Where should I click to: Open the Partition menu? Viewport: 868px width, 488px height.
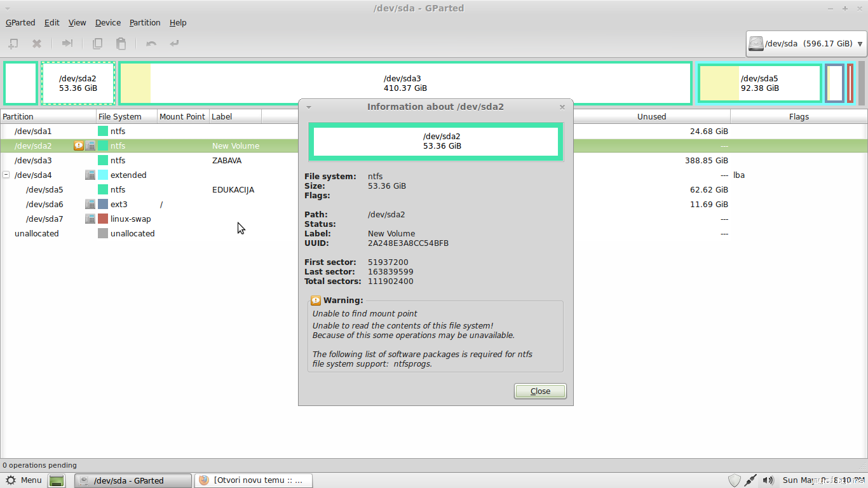145,22
